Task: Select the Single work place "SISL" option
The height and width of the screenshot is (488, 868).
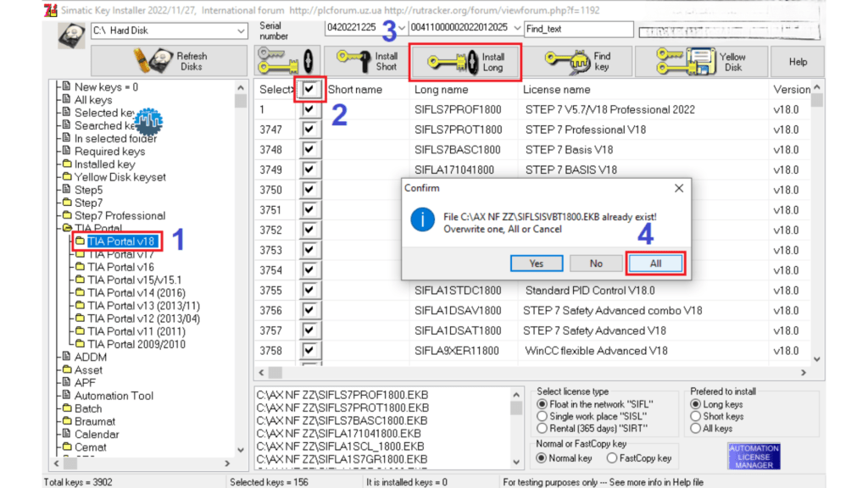Action: [x=542, y=417]
